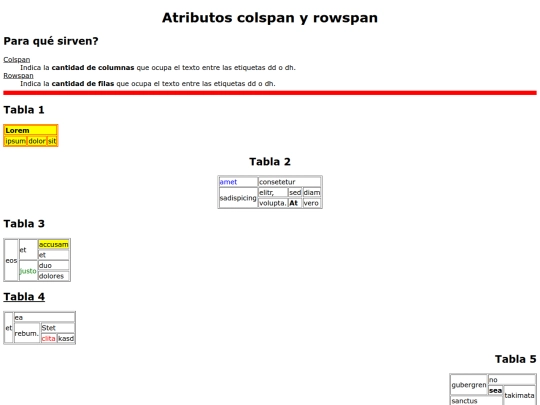The image size is (540, 405).
Task: Select the 'sadispicing' cell
Action: (238, 198)
